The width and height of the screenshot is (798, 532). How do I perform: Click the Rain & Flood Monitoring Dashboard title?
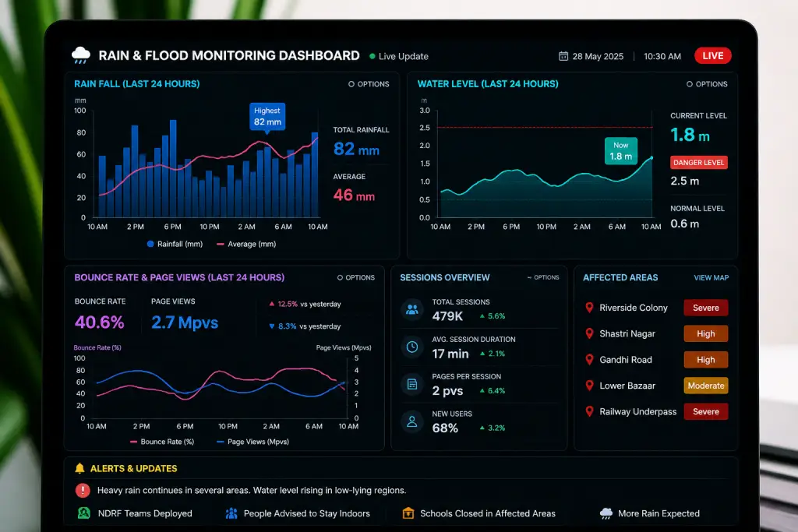tap(229, 55)
